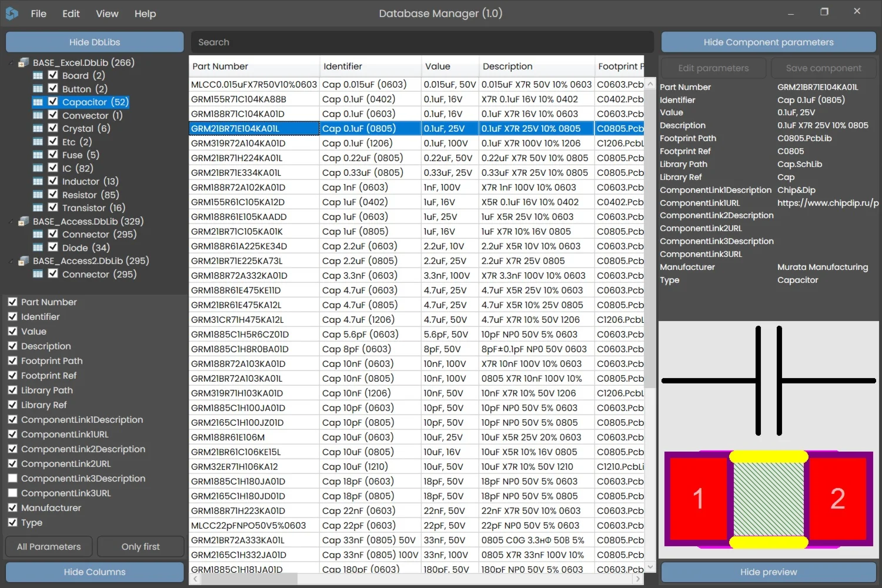This screenshot has width=882, height=588.
Task: Click the BASE_Excel.DbLib database icon
Action: click(24, 63)
